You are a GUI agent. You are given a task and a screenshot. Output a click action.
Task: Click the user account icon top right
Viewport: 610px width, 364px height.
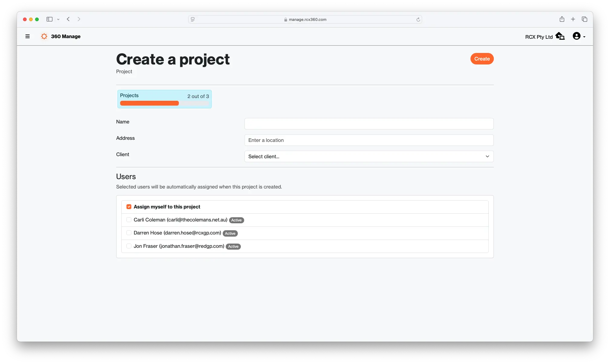[x=577, y=36]
